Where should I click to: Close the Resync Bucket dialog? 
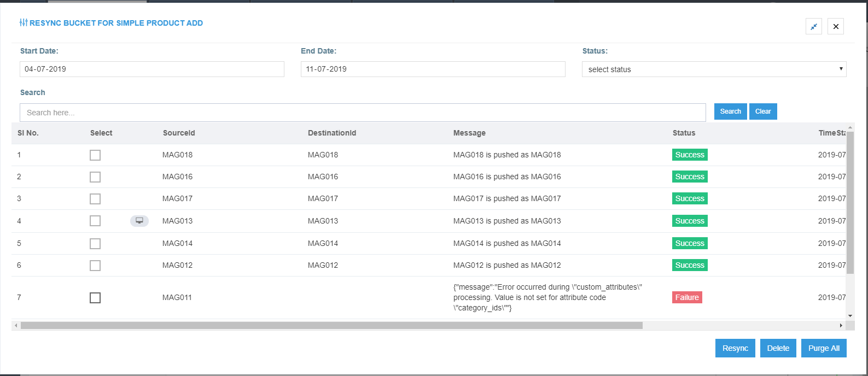pyautogui.click(x=836, y=26)
